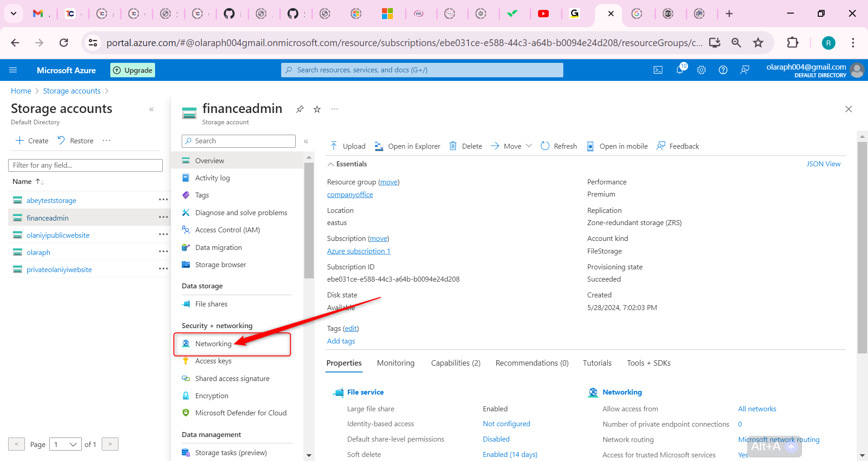
Task: Open the page number dropdown
Action: click(x=66, y=444)
